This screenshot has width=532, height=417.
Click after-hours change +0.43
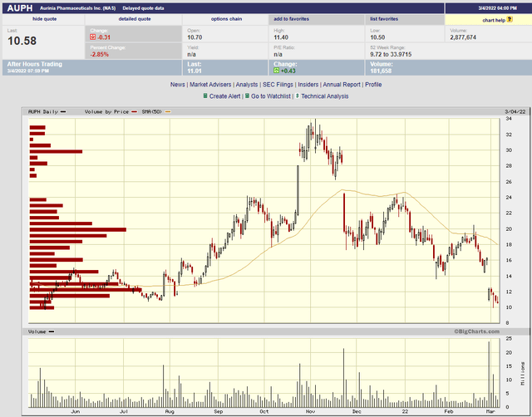click(288, 71)
